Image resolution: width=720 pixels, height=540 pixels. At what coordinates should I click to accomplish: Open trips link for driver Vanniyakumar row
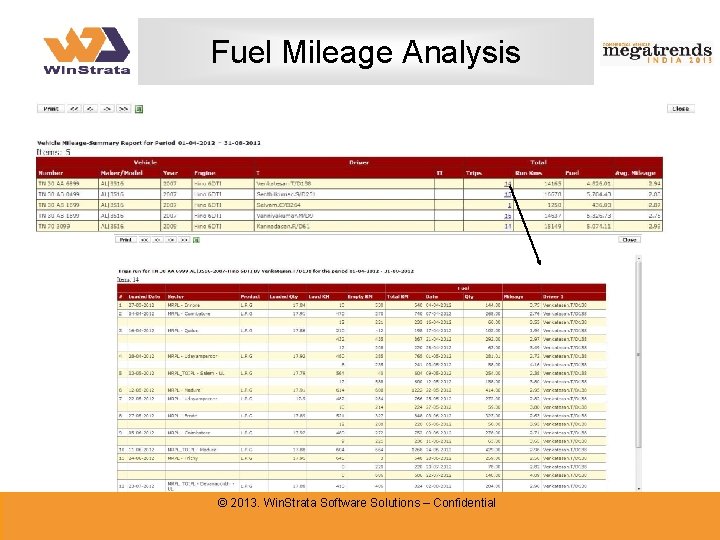pyautogui.click(x=507, y=216)
